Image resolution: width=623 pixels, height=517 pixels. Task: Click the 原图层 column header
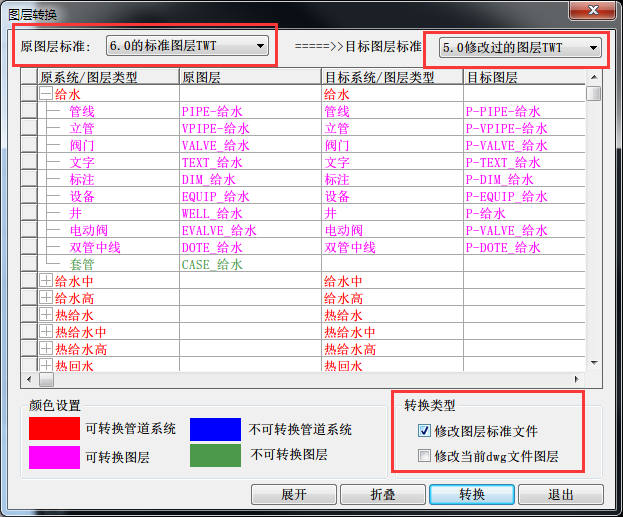(250, 76)
